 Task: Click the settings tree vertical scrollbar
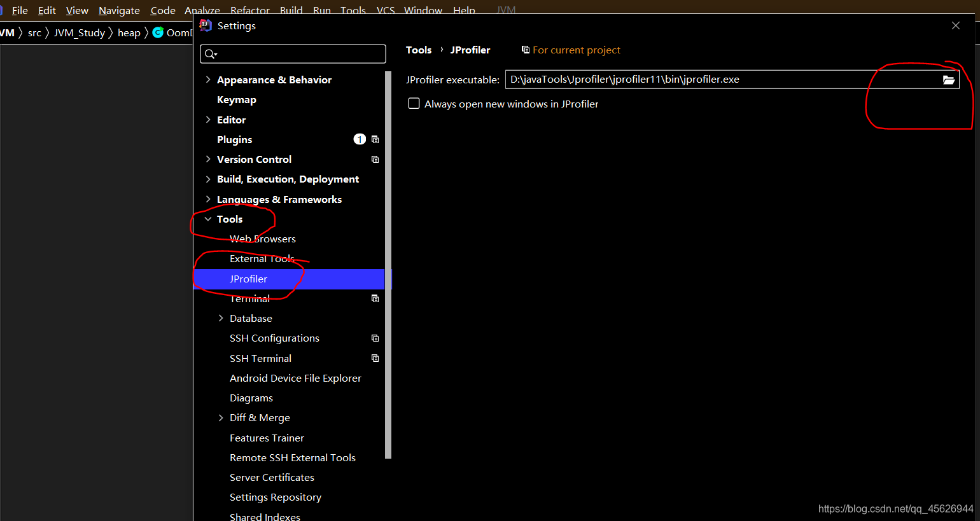point(388,264)
